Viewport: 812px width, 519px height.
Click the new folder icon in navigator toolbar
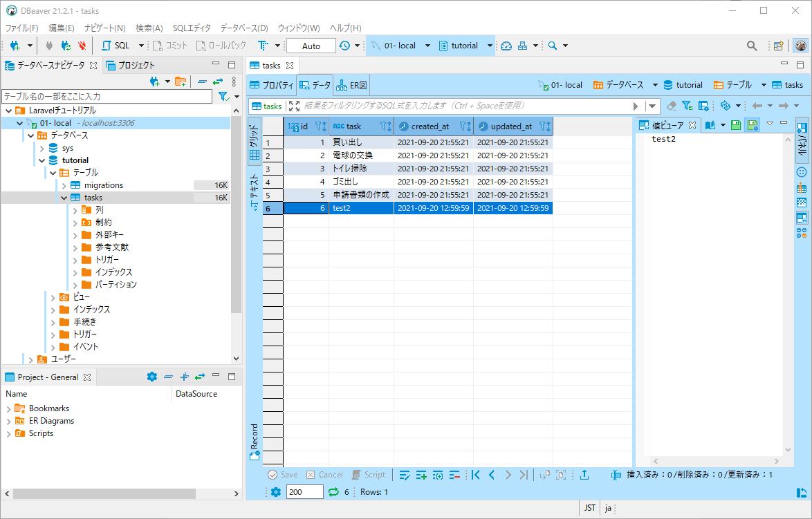click(x=181, y=82)
